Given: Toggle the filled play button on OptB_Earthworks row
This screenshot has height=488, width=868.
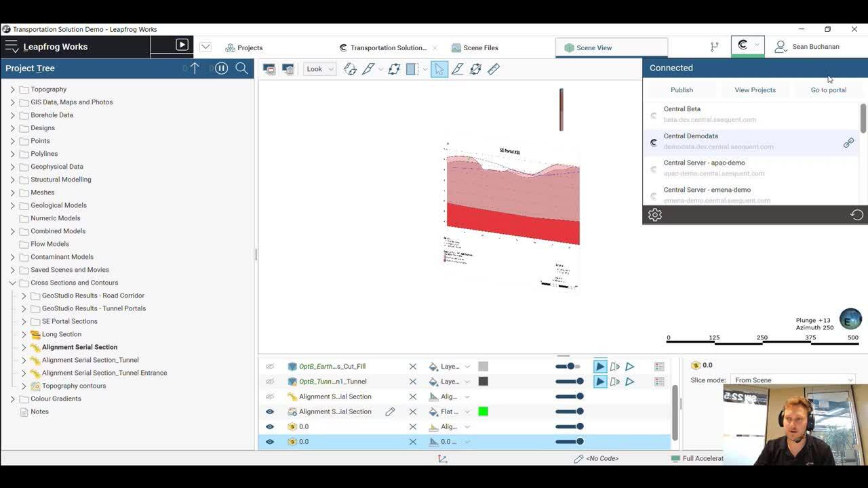Looking at the screenshot, I should tap(600, 367).
